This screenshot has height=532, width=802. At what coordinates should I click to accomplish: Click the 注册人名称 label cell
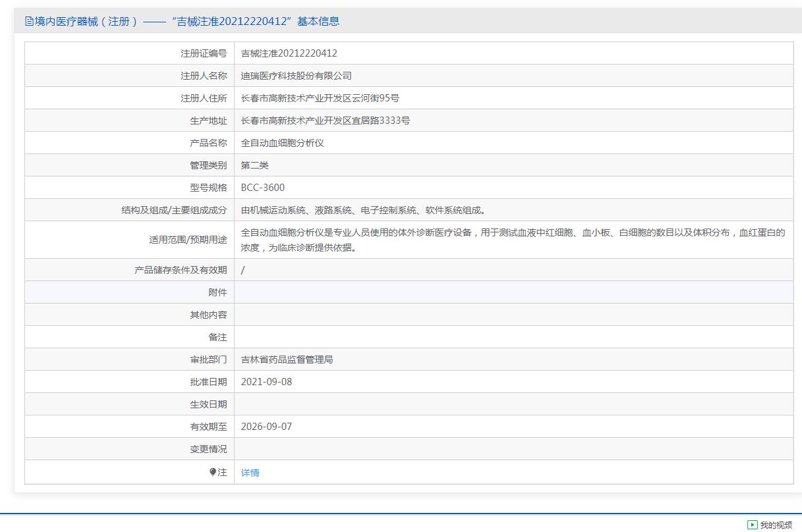(130, 76)
